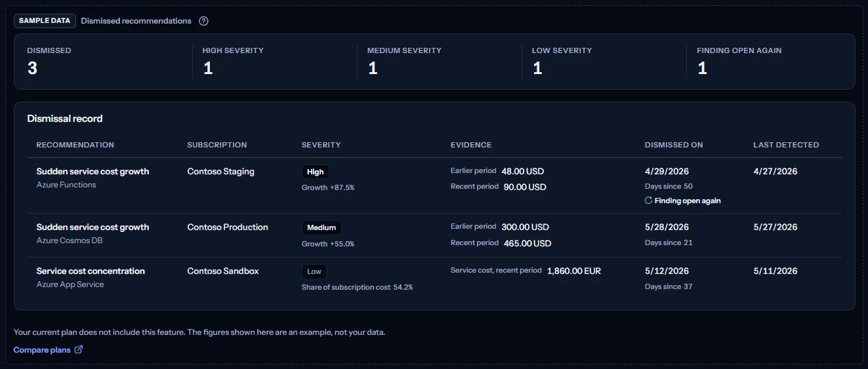Click the Azure Functions service name
Screen dimensions: 868x369
pos(66,185)
